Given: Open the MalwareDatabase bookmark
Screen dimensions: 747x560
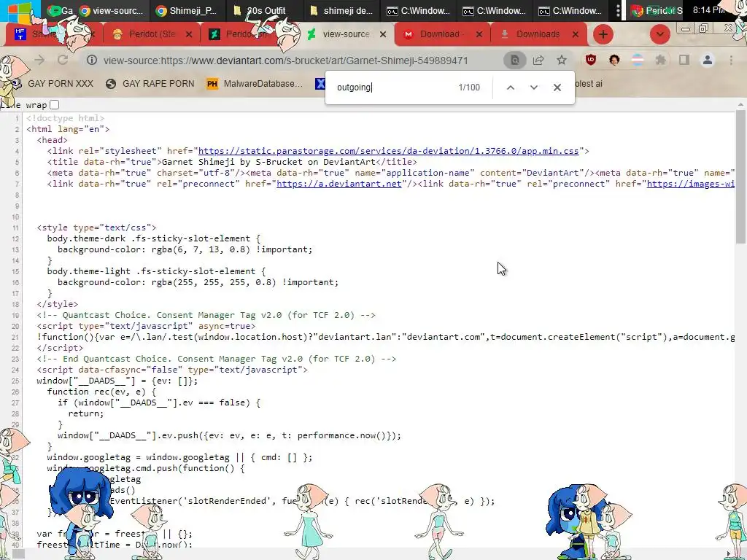Looking at the screenshot, I should (x=255, y=84).
